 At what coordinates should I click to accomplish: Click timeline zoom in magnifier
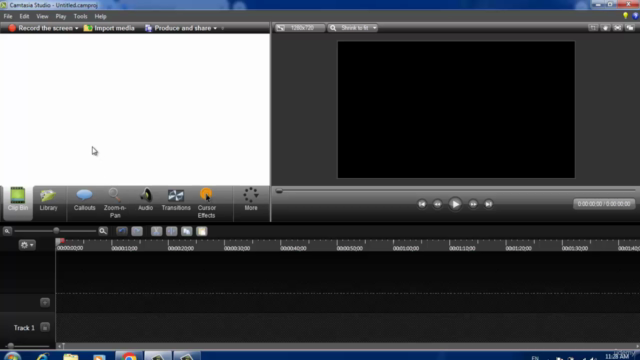pos(103,231)
